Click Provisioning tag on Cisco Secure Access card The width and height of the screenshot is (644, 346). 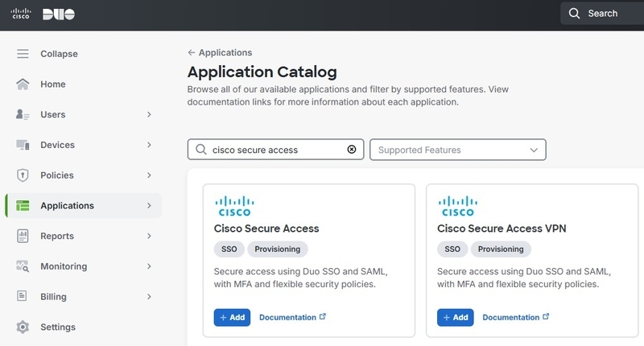pyautogui.click(x=278, y=249)
